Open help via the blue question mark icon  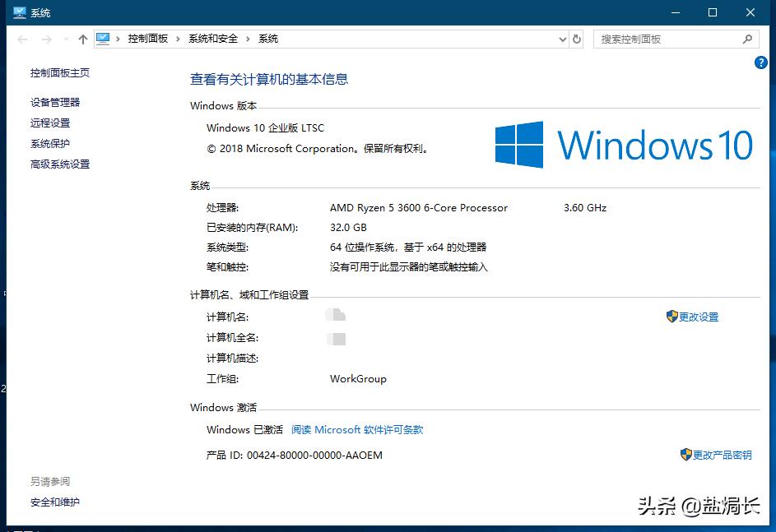[x=761, y=62]
